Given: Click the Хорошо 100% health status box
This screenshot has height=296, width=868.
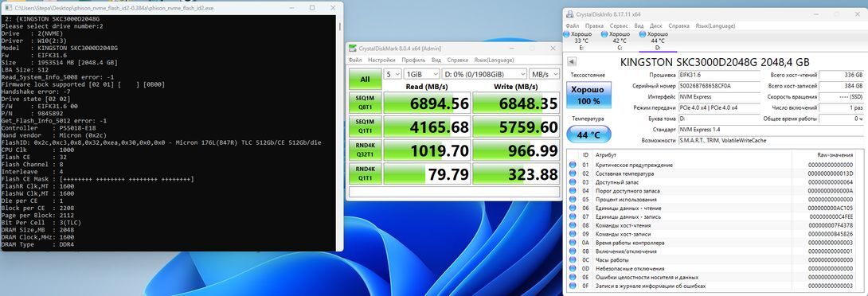Looking at the screenshot, I should pos(588,95).
